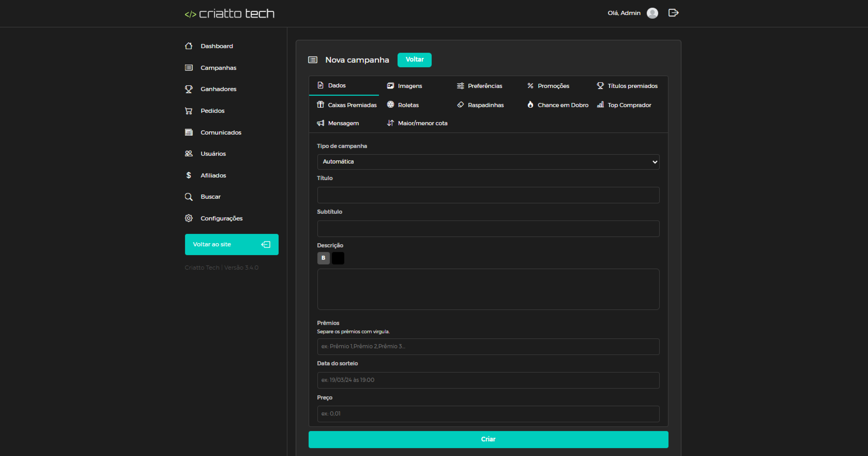Screen dimensions: 868x456
Task: Open the Tipo de campanha dropdown
Action: [488, 162]
